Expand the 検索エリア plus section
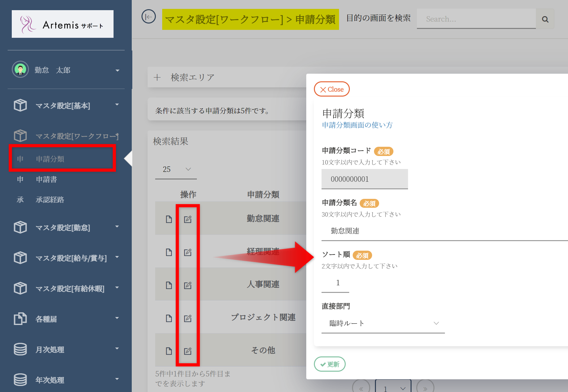568x392 pixels. (157, 78)
